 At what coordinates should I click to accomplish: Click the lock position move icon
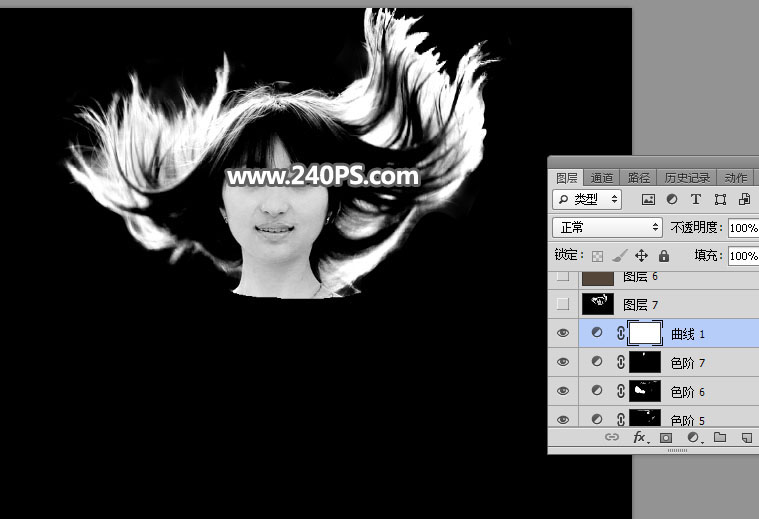(642, 256)
